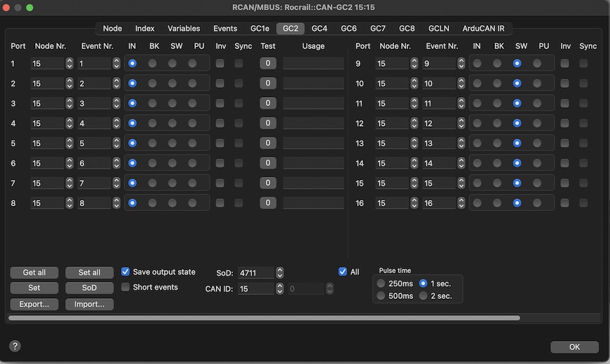This screenshot has width=610, height=364.
Task: Select PU radio for port 12
Action: (x=537, y=123)
